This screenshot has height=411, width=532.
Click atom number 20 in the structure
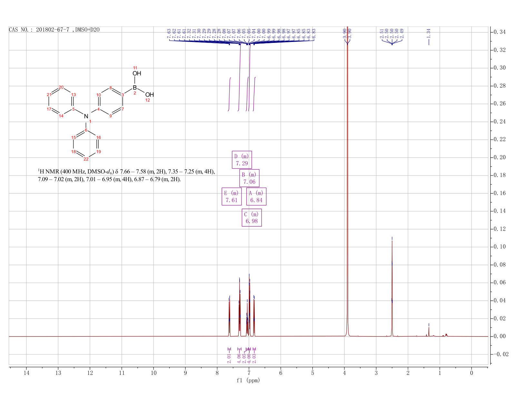(x=61, y=87)
